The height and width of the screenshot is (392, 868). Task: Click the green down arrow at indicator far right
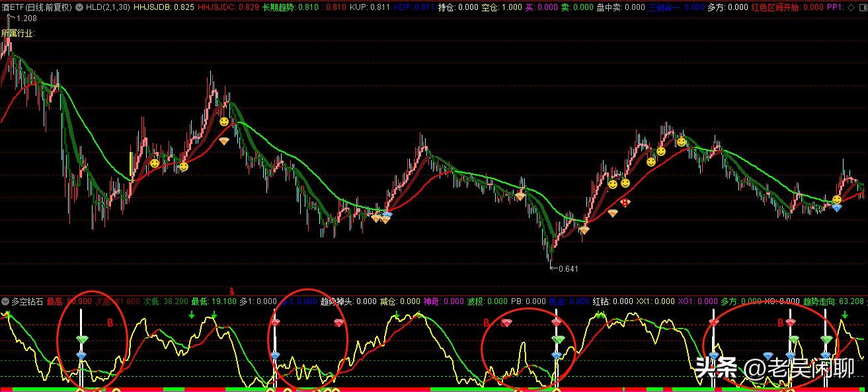click(845, 314)
